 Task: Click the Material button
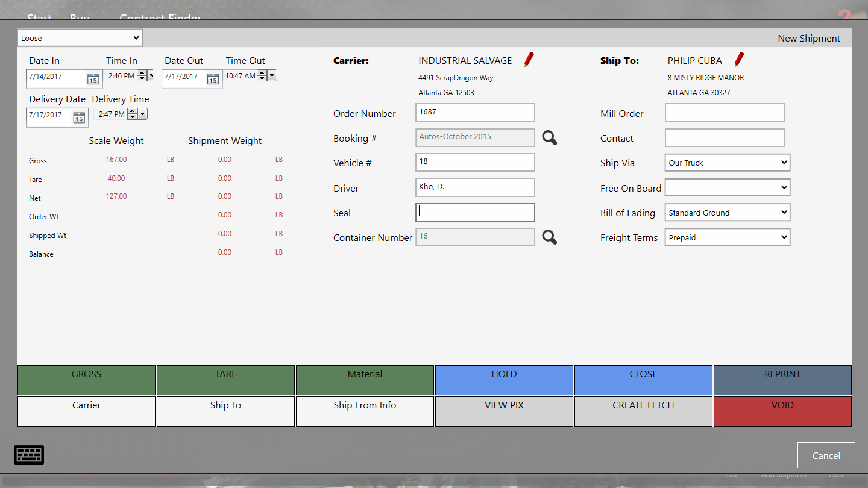pyautogui.click(x=365, y=380)
